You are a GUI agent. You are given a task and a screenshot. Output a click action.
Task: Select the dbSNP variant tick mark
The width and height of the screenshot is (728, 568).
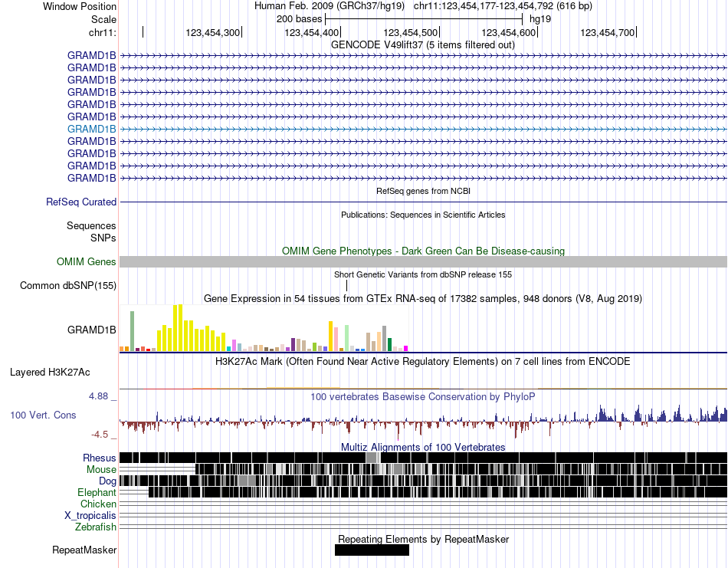click(x=347, y=285)
